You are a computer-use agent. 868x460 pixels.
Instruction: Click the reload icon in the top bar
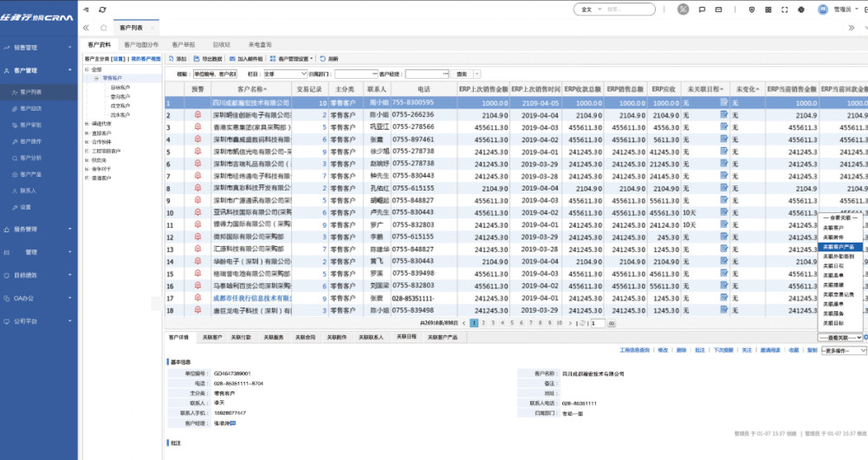[102, 10]
